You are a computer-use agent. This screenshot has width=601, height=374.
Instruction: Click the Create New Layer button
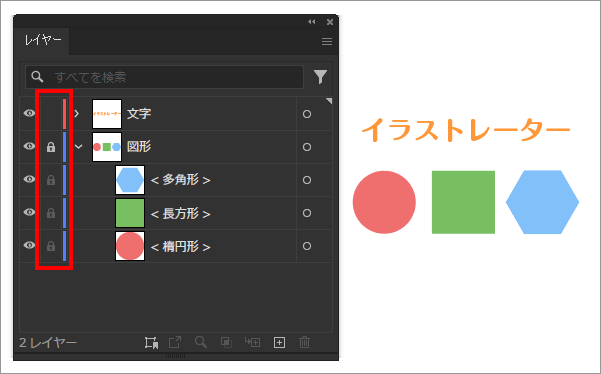(279, 342)
